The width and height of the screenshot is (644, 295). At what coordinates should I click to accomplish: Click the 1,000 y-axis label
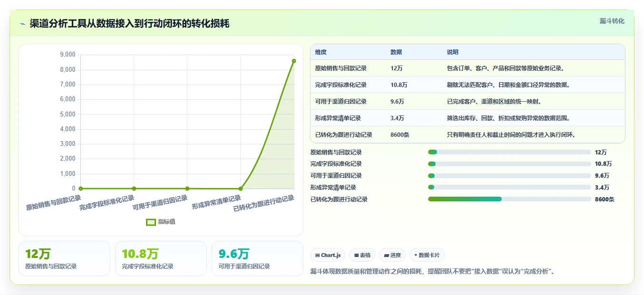[68, 174]
